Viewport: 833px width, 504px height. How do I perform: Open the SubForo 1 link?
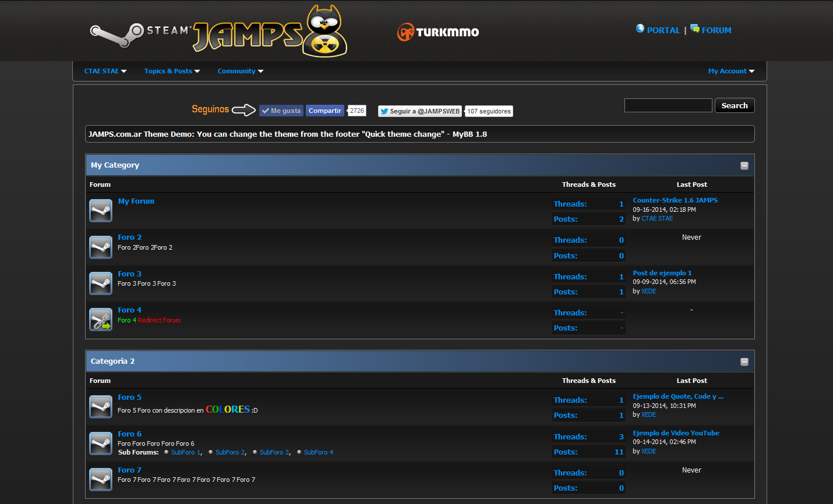tap(186, 452)
